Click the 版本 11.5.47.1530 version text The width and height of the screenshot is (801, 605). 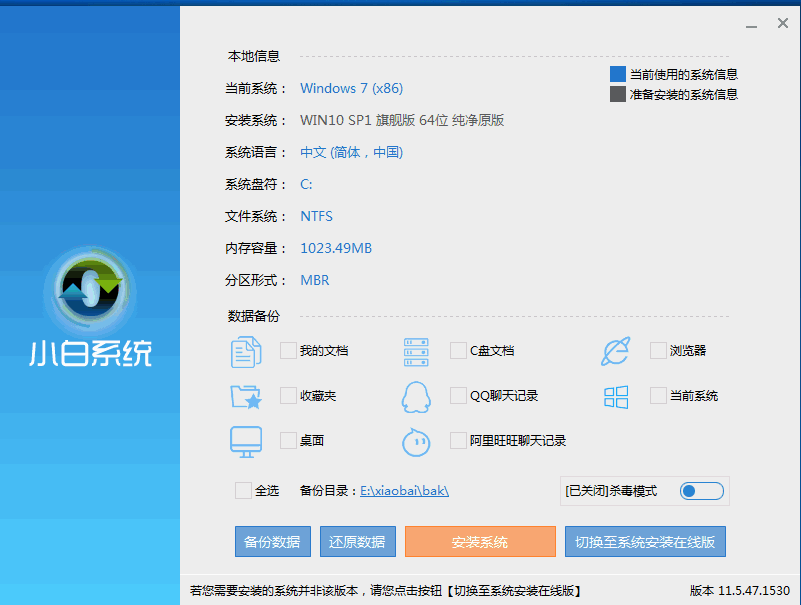(740, 591)
